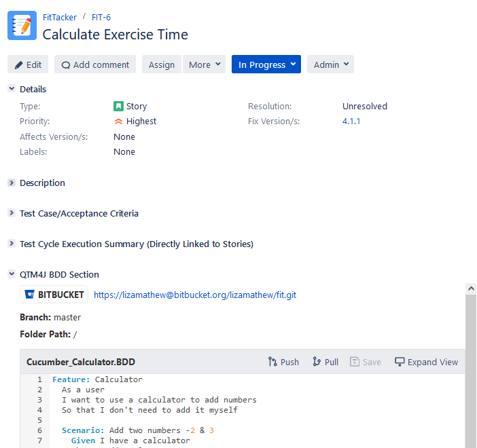The height and width of the screenshot is (448, 477).
Task: Collapse the QTM4J BDD Section
Action: pos(12,274)
